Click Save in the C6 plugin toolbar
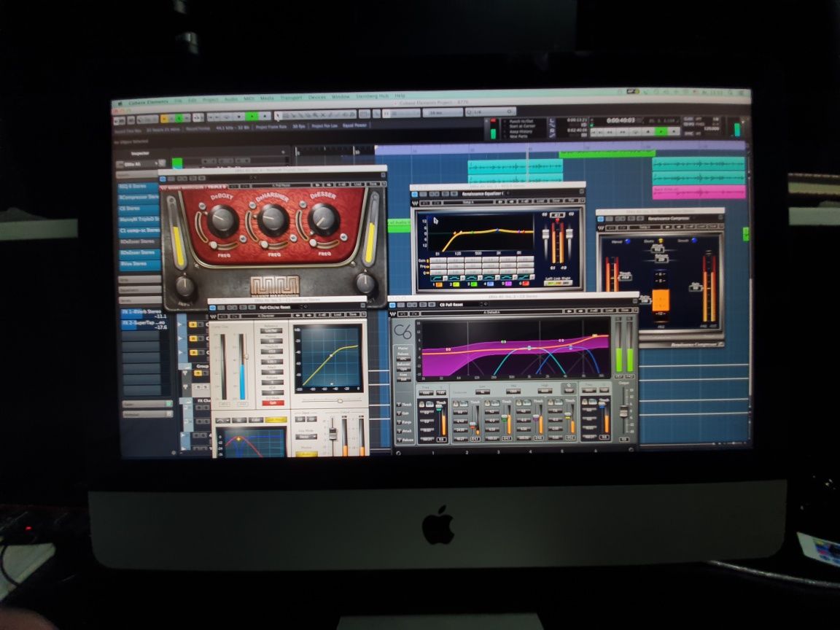 point(625,310)
